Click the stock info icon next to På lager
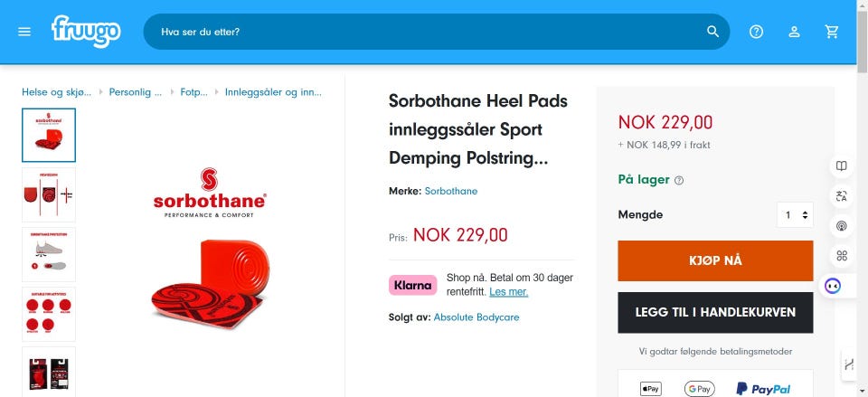The width and height of the screenshot is (868, 397). click(679, 180)
